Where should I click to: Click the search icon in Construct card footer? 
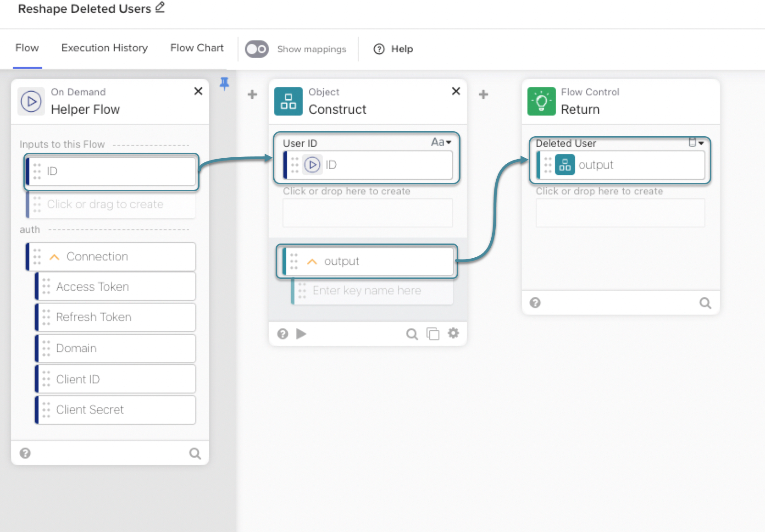412,334
